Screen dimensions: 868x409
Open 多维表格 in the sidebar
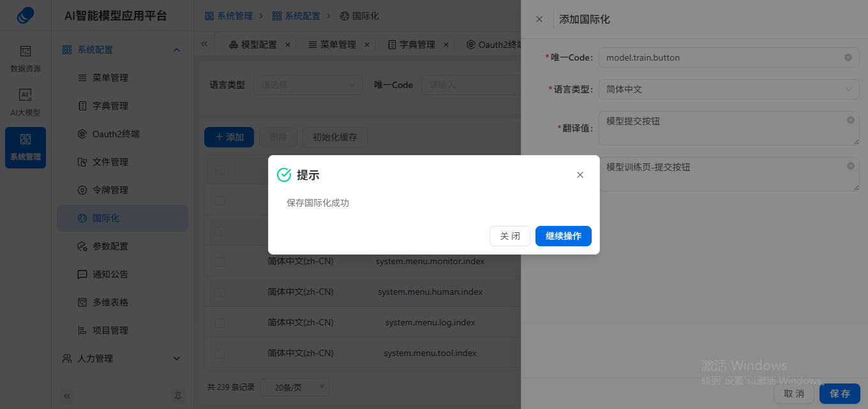click(122, 302)
